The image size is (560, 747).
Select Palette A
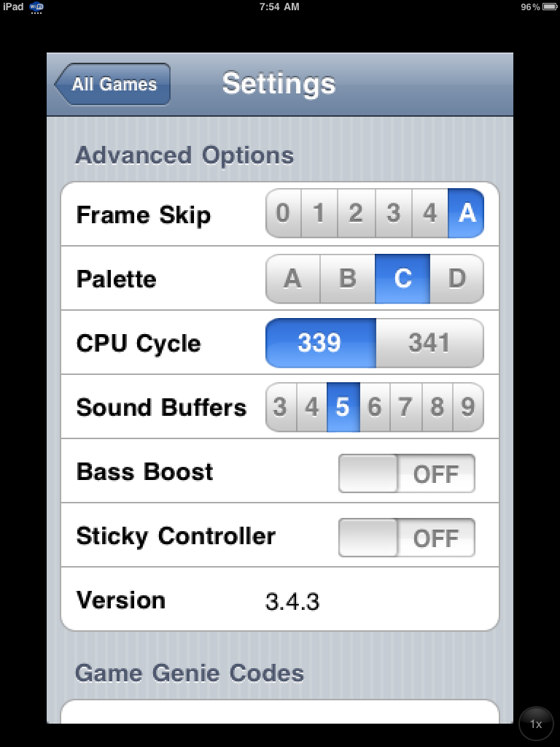[293, 279]
